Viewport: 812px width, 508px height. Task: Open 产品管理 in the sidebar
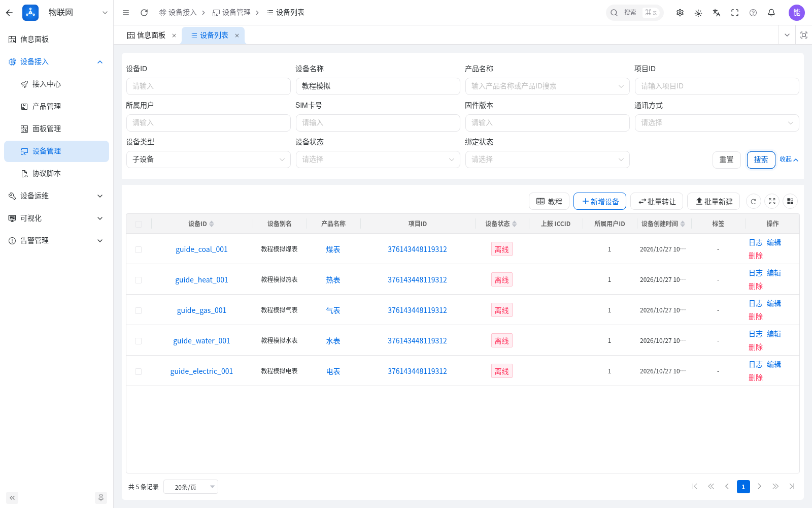(x=56, y=107)
